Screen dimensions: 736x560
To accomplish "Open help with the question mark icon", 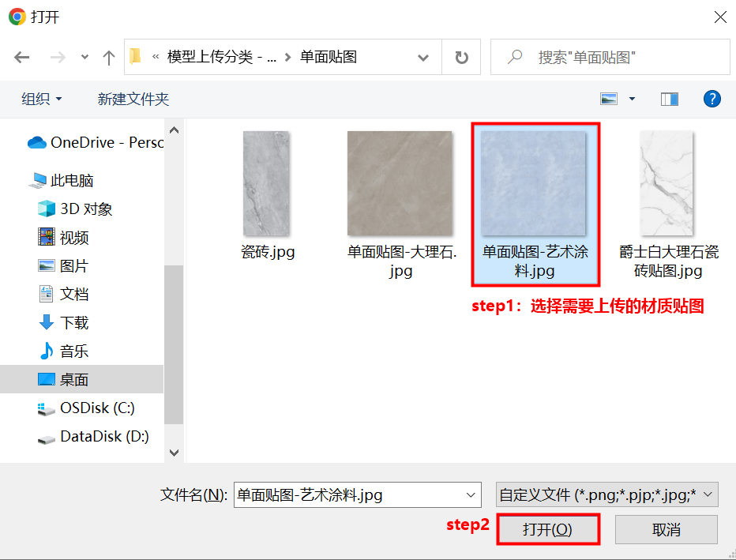I will pyautogui.click(x=712, y=99).
